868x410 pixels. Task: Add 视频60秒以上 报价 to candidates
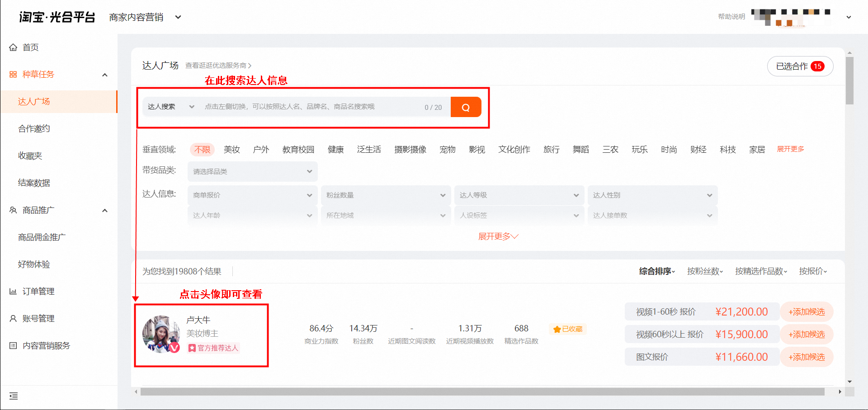(x=807, y=335)
